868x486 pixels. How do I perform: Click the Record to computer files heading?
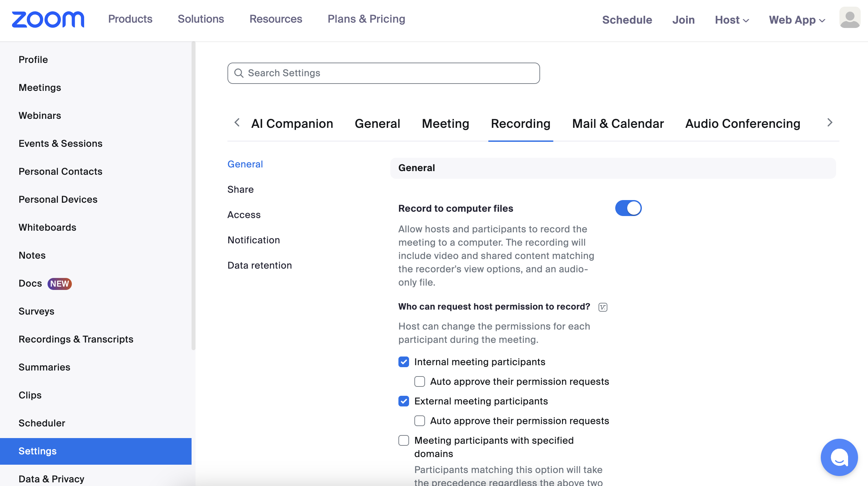click(456, 209)
